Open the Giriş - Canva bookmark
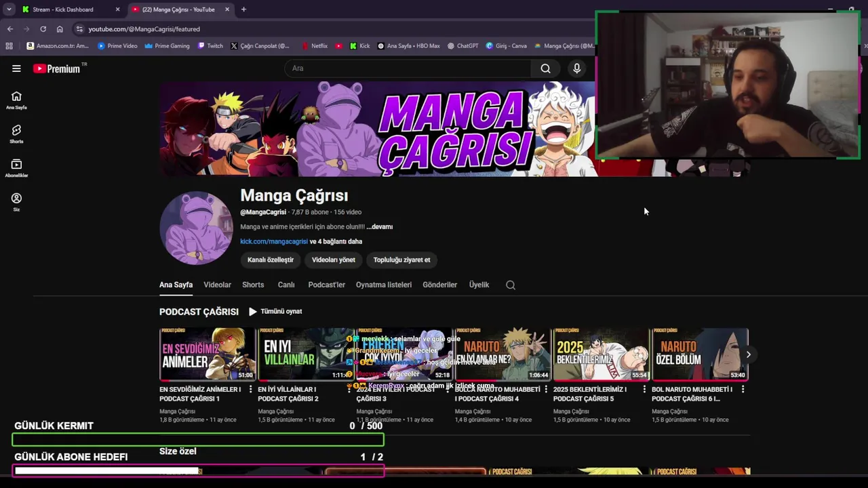This screenshot has height=488, width=868. [506, 46]
